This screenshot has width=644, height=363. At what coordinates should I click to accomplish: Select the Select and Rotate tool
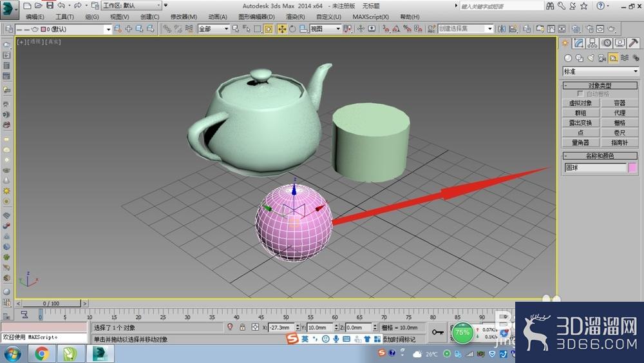coord(292,29)
